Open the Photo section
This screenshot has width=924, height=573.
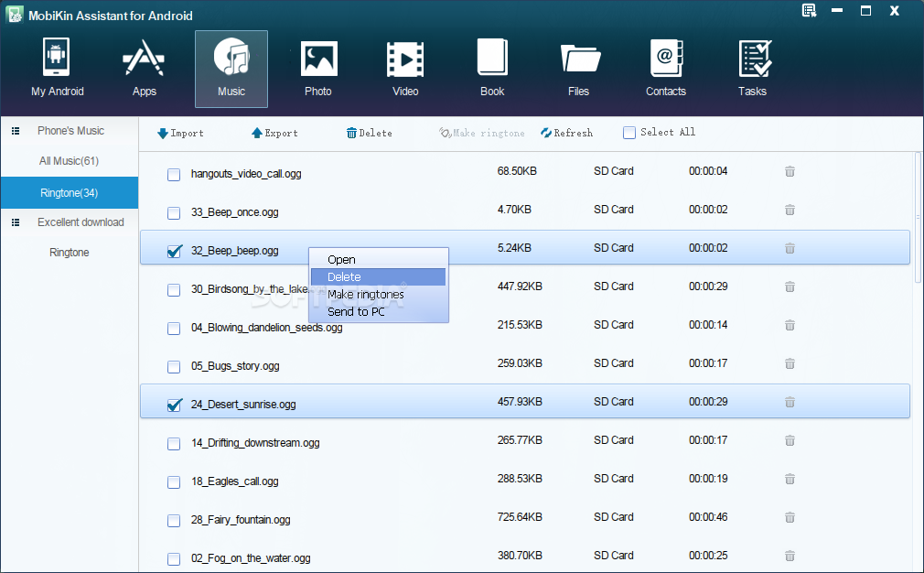[x=318, y=68]
